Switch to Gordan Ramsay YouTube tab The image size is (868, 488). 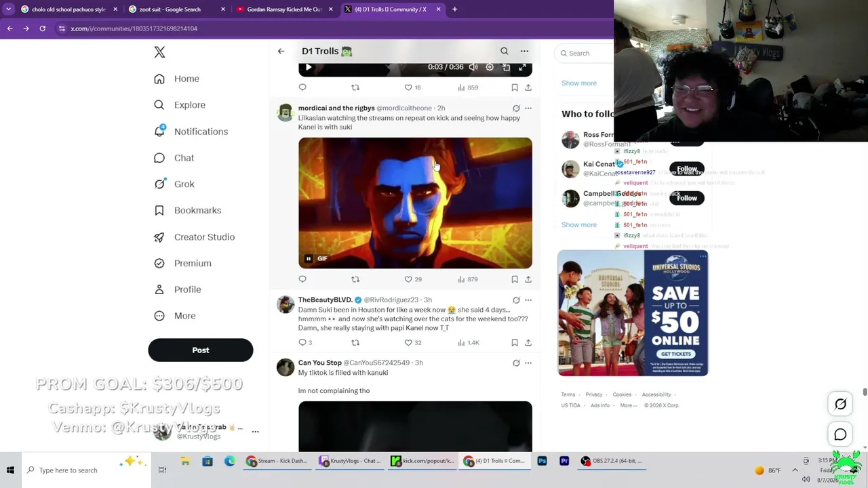(285, 9)
